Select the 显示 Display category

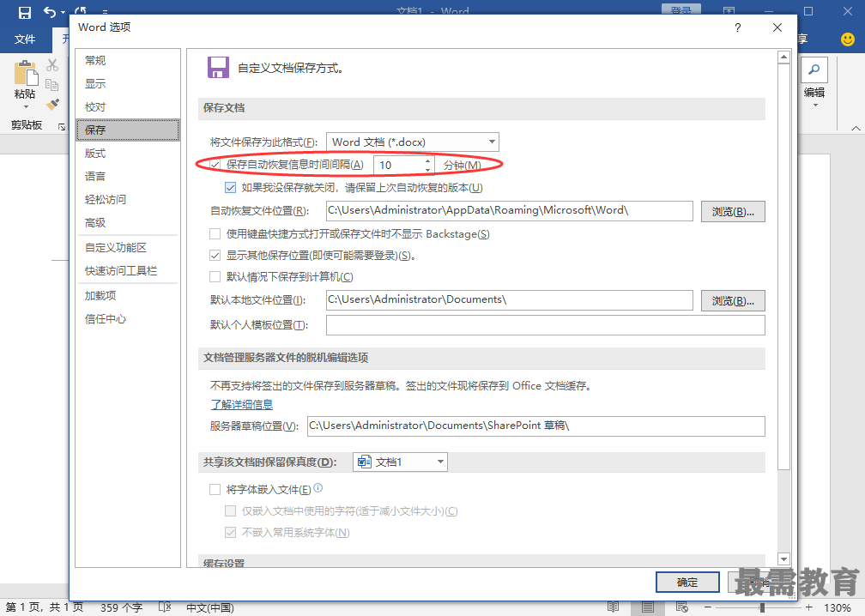[x=128, y=84]
